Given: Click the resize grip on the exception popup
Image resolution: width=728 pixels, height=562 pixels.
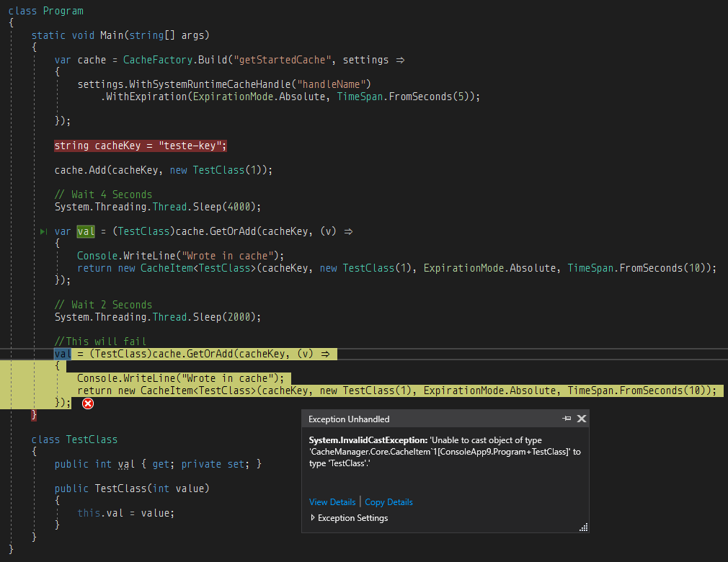Looking at the screenshot, I should pyautogui.click(x=582, y=527).
